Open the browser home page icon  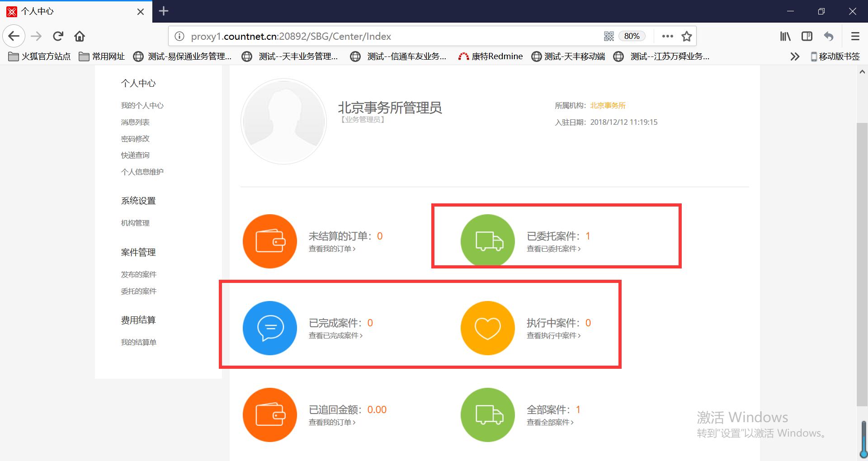pos(80,36)
